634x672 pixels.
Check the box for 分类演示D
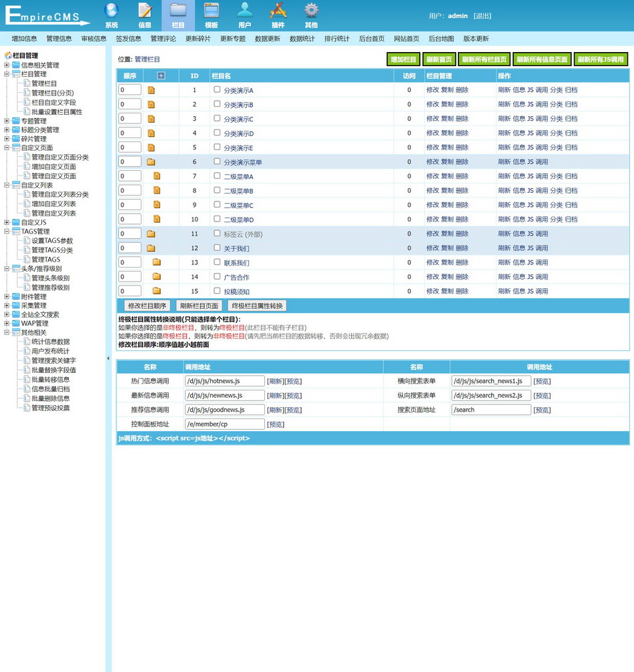(217, 133)
